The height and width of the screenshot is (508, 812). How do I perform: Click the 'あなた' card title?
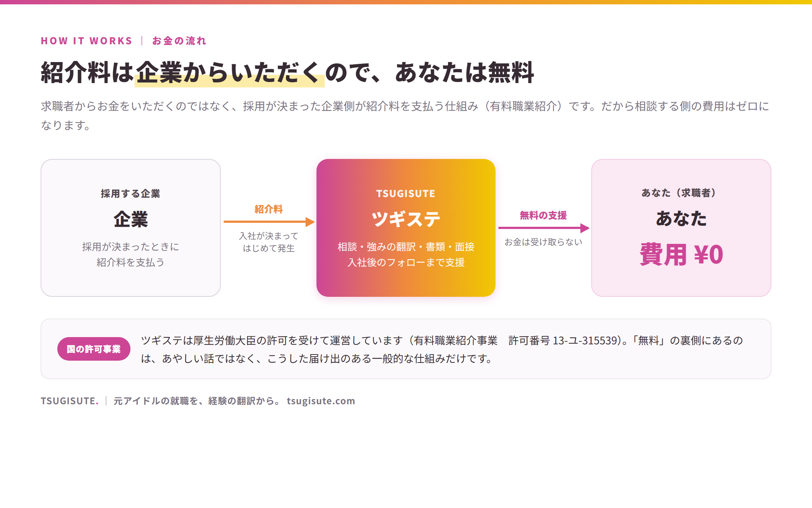(x=681, y=218)
